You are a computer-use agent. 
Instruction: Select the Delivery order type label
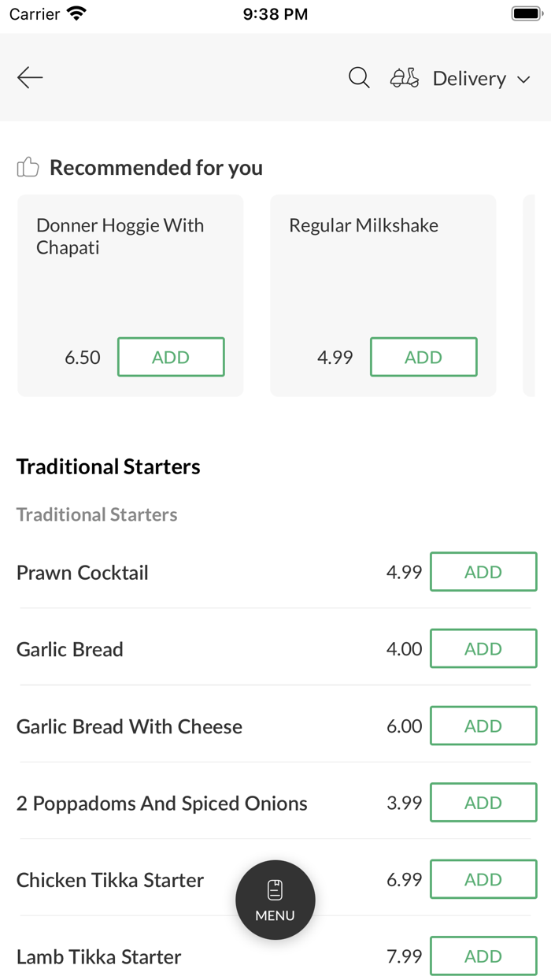point(469,79)
